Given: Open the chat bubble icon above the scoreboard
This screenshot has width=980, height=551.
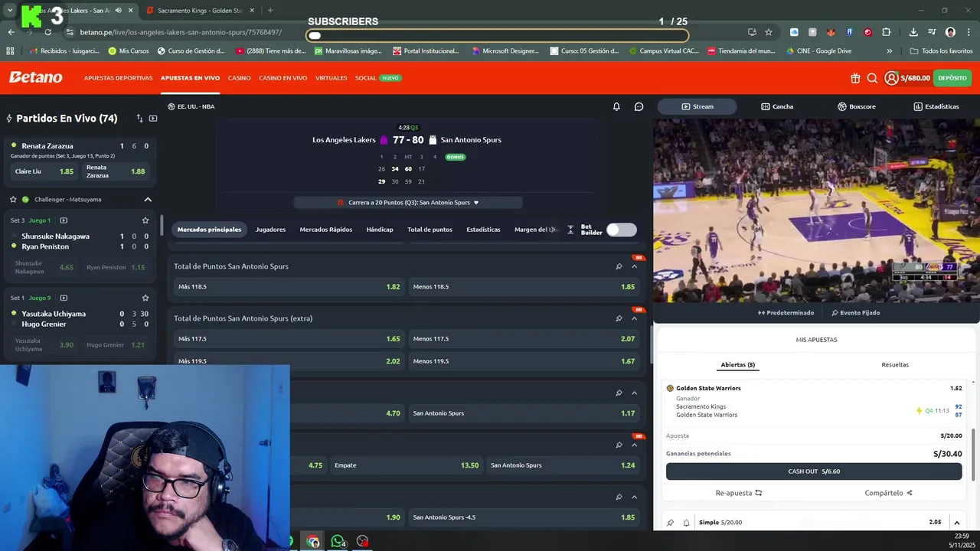Looking at the screenshot, I should click(x=639, y=106).
